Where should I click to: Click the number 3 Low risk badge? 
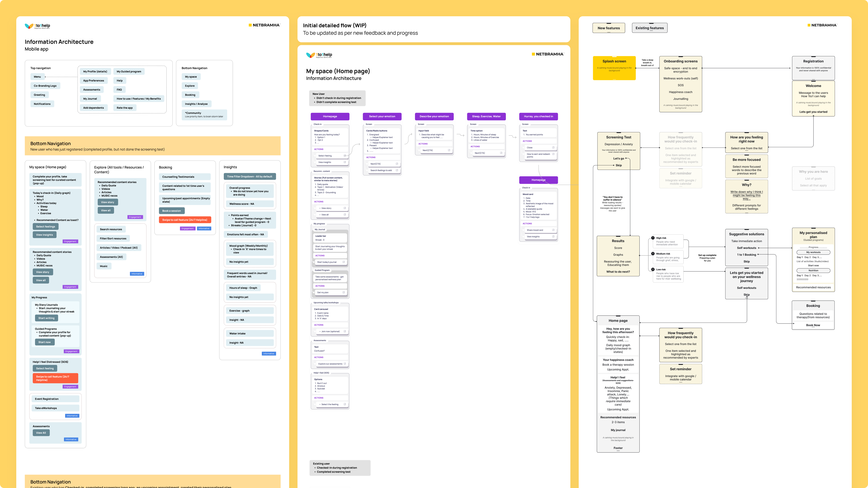653,270
